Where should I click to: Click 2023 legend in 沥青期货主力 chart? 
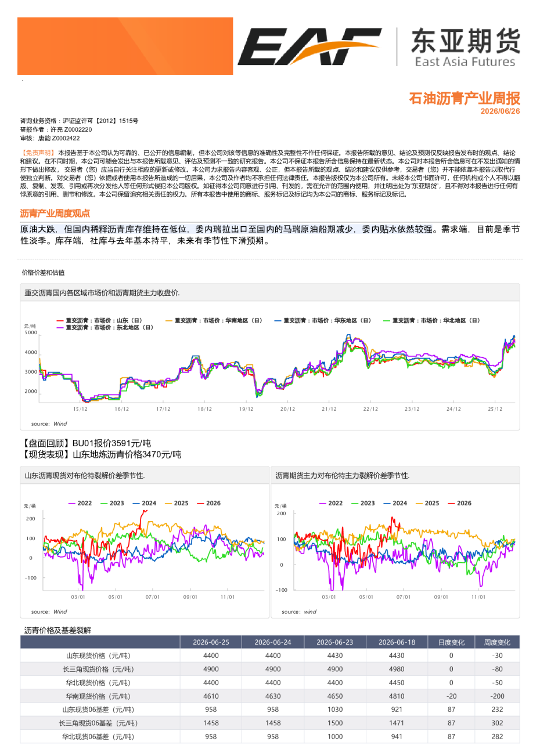tap(363, 503)
